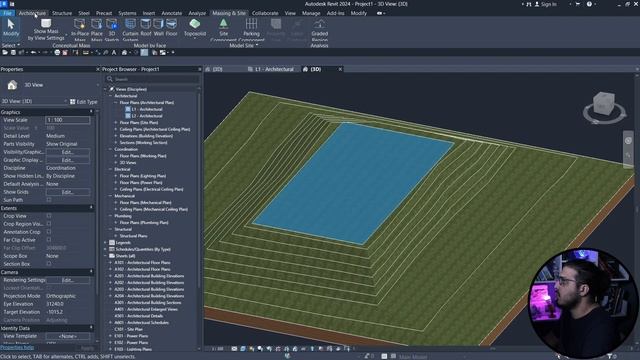640x360 pixels.
Task: Click Show Mass by View Settings
Action: pos(46,29)
